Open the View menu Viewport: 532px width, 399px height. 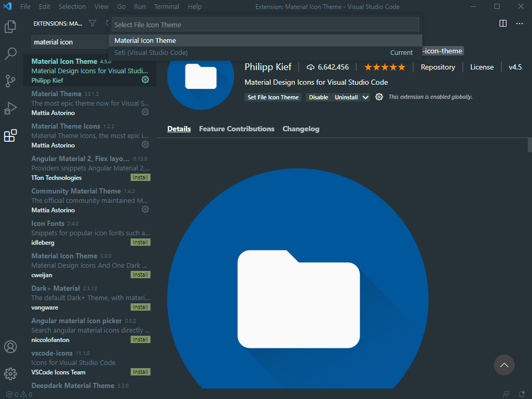tap(101, 6)
